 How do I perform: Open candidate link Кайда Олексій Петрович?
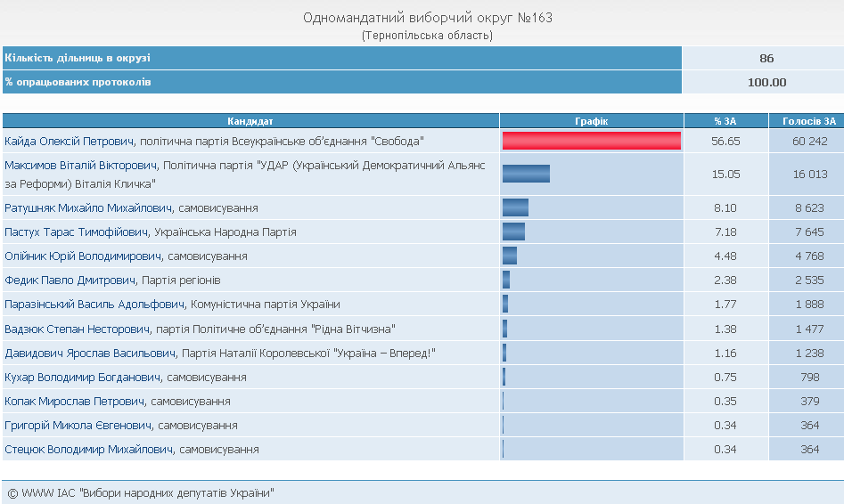[x=69, y=142]
